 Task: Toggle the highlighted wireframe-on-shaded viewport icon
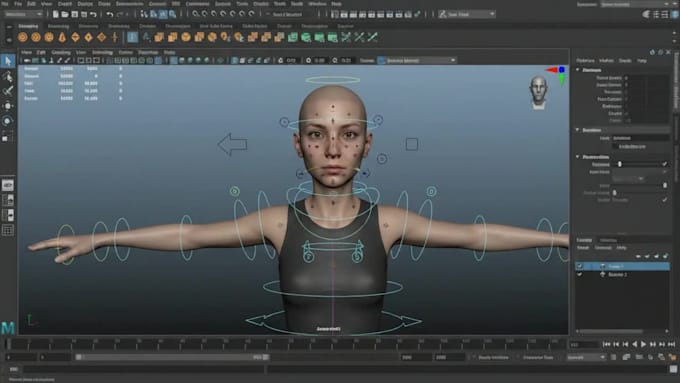[x=174, y=60]
